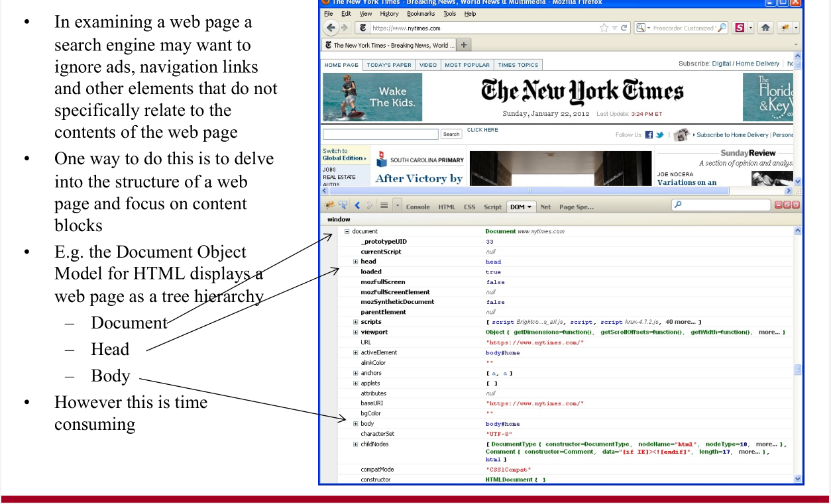The width and height of the screenshot is (831, 504).
Task: Open the DOM tab dropdown arrow
Action: click(531, 207)
